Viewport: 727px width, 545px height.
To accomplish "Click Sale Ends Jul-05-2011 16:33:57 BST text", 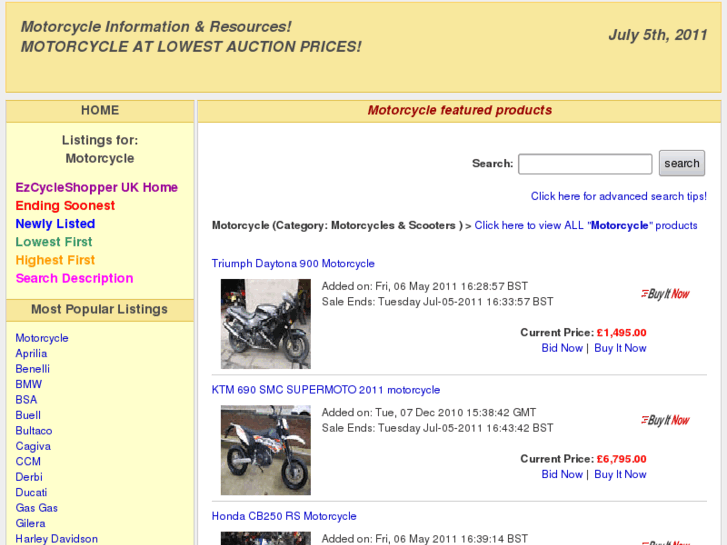I will click(x=437, y=301).
